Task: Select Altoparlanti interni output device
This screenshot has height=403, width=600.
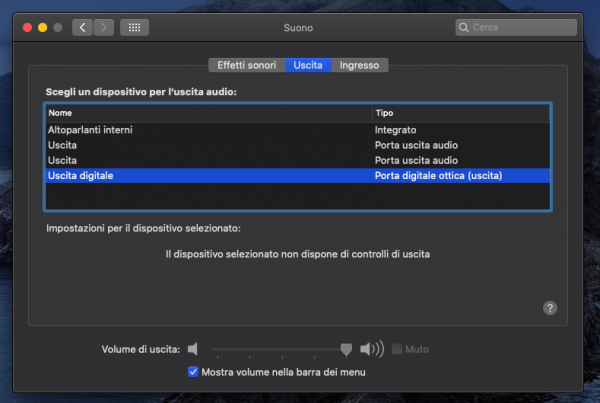Action: click(x=90, y=130)
